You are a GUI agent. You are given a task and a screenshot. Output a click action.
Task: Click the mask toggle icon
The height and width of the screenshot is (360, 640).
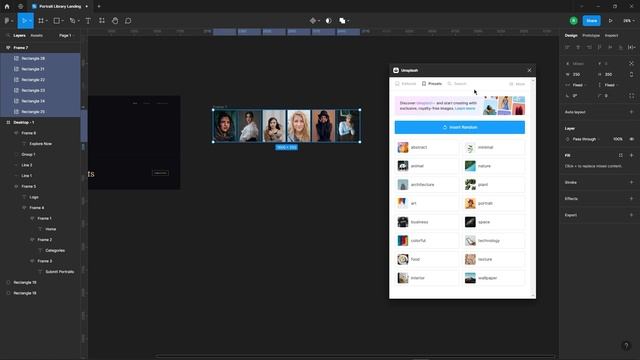[329, 21]
